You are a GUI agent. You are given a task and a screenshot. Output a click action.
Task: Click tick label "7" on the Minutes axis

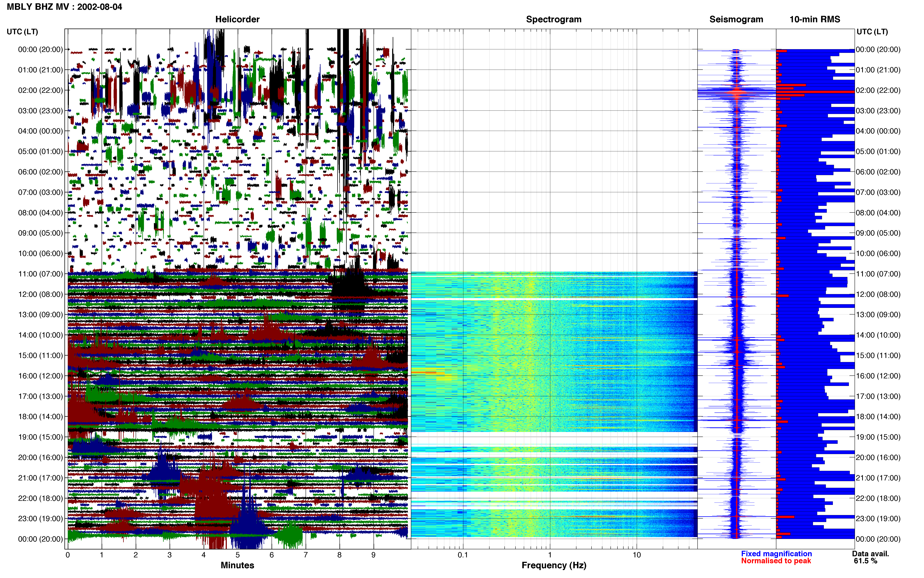(x=306, y=555)
